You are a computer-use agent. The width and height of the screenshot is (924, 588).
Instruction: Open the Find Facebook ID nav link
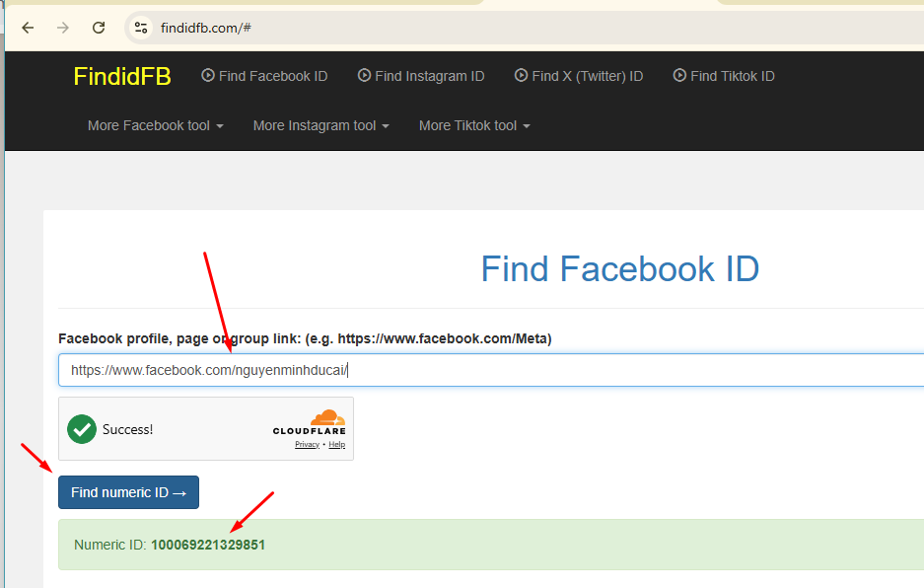264,76
